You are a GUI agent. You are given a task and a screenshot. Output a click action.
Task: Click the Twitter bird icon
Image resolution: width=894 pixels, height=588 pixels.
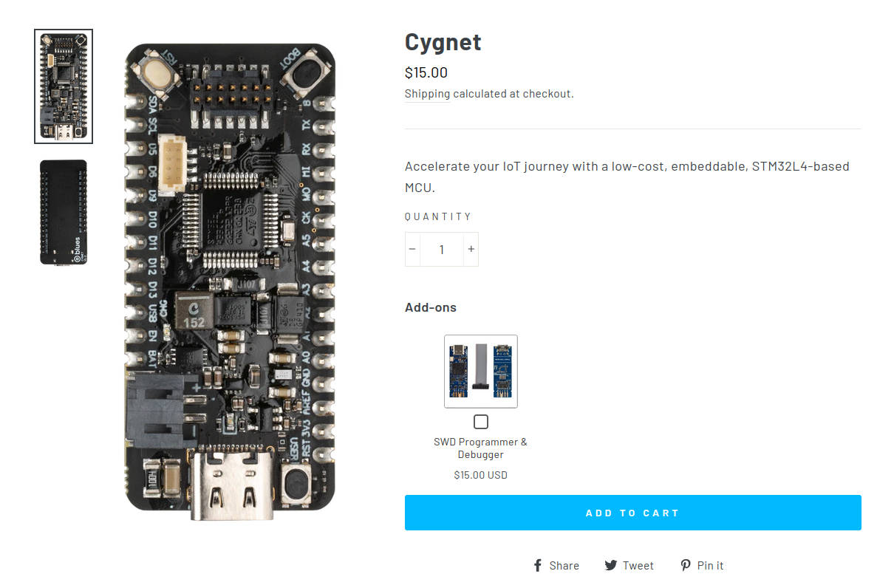tap(611, 565)
